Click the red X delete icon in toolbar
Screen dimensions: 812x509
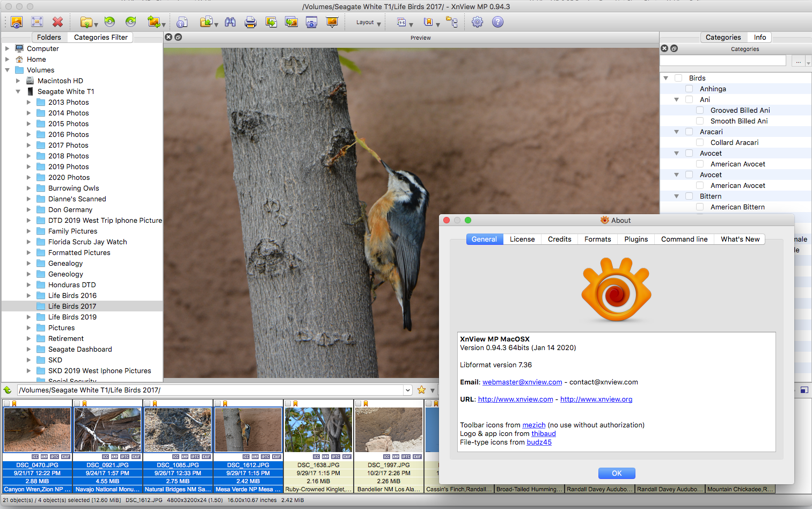57,22
